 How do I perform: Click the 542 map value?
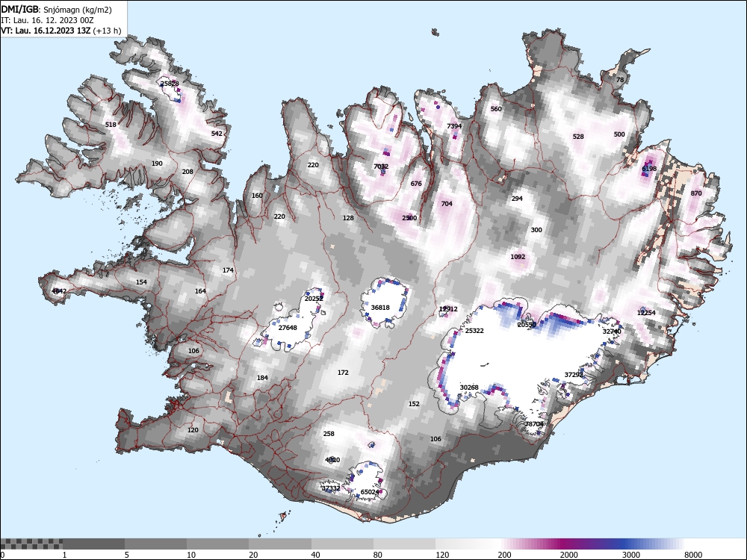tap(217, 134)
